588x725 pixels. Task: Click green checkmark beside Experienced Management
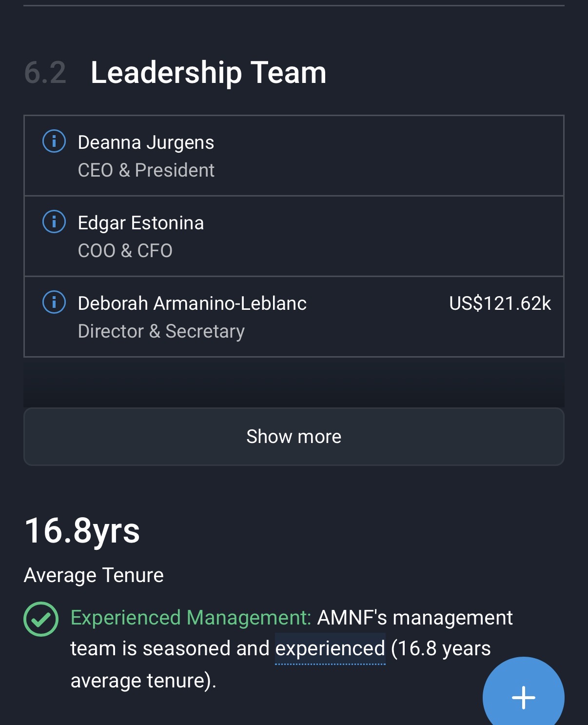point(41,619)
